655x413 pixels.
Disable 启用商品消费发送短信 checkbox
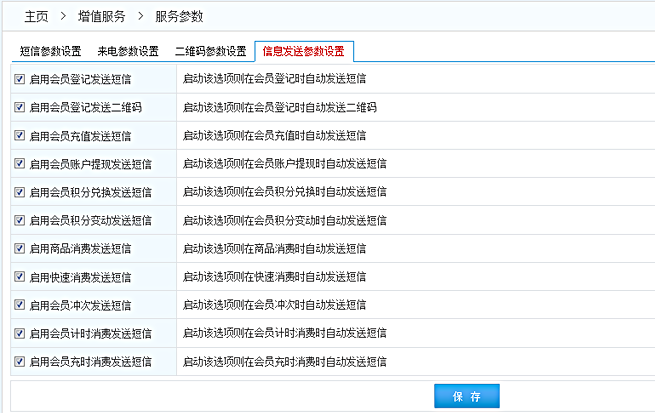[x=20, y=248]
